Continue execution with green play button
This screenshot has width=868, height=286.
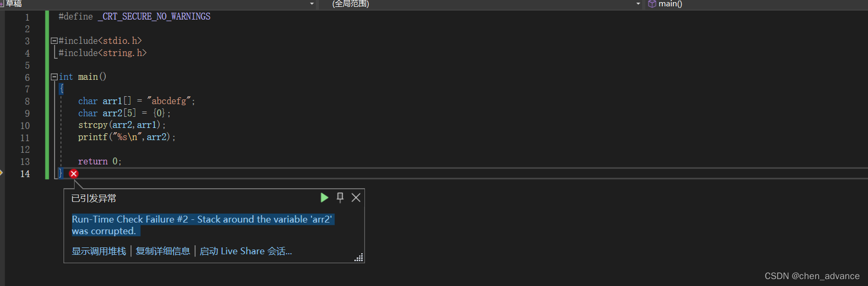tap(324, 198)
